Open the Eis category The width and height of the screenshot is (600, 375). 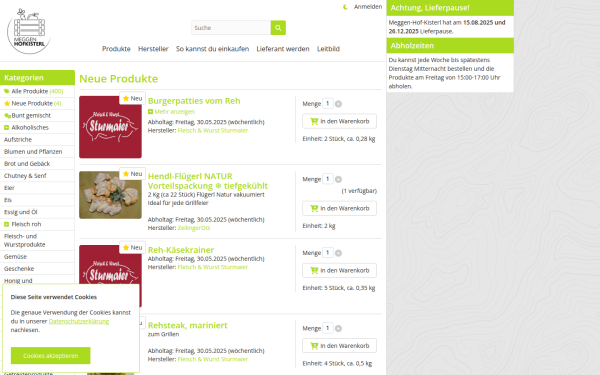(x=37, y=200)
